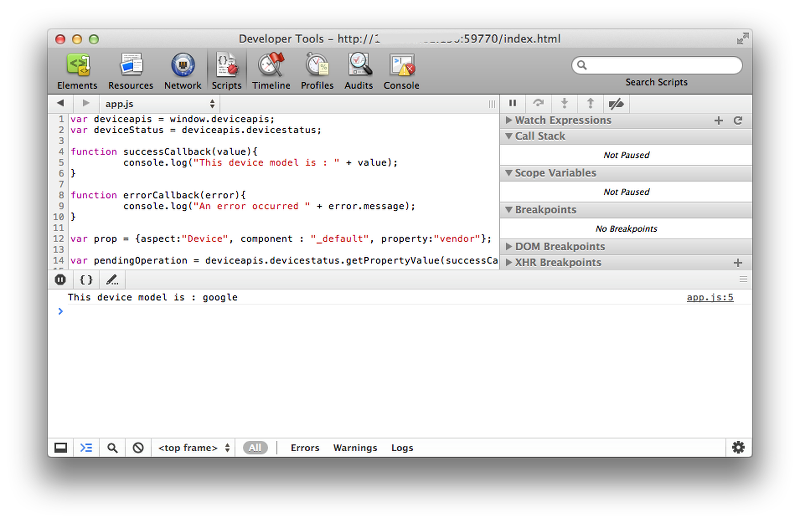Screen dimensions: 800x523
Task: Open the <top frame> context selector
Action: click(194, 448)
